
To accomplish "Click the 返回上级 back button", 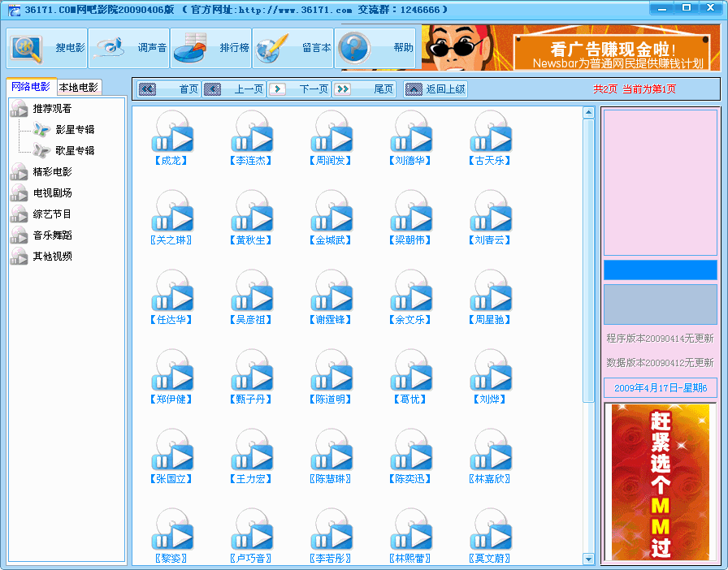I will click(435, 89).
